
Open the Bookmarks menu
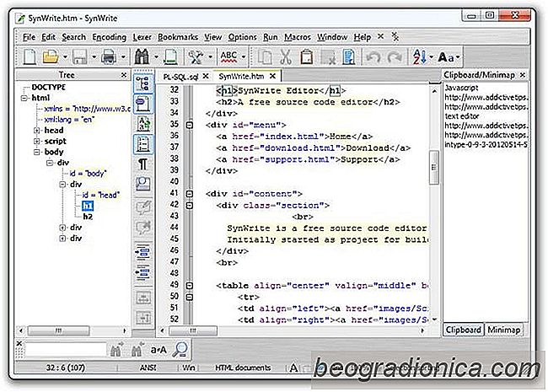pyautogui.click(x=178, y=37)
